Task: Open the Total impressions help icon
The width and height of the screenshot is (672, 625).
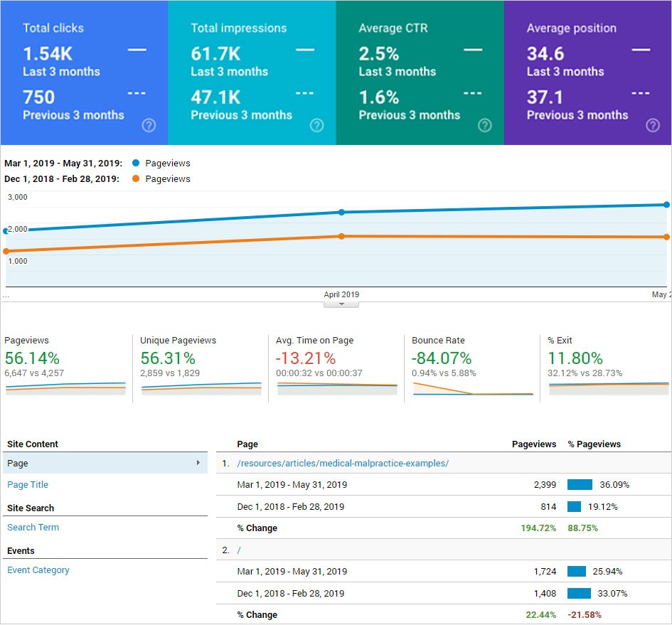Action: click(316, 126)
